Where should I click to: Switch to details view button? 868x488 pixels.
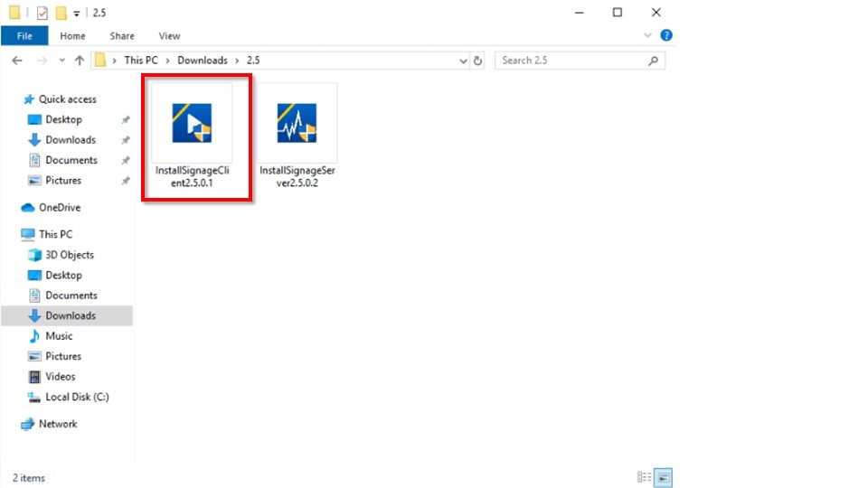pyautogui.click(x=644, y=477)
